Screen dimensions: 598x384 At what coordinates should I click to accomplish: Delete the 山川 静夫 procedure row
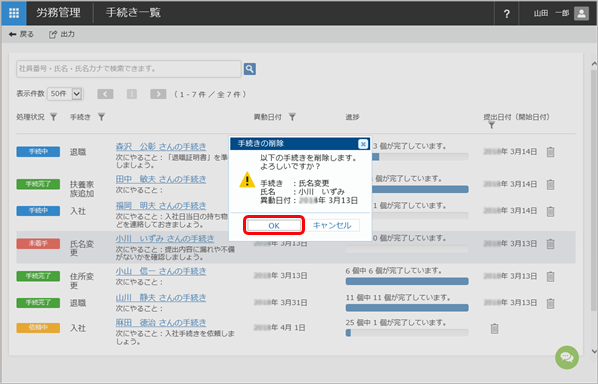550,303
